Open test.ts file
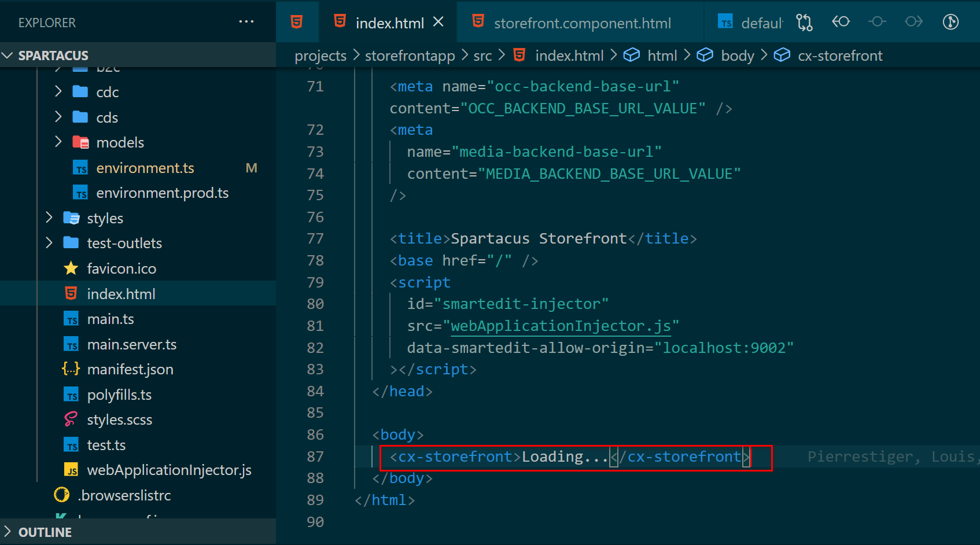The image size is (980, 545). (106, 445)
